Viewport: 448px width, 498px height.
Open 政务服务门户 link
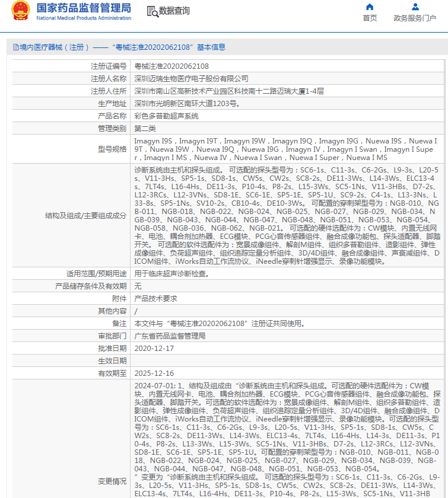click(x=415, y=18)
